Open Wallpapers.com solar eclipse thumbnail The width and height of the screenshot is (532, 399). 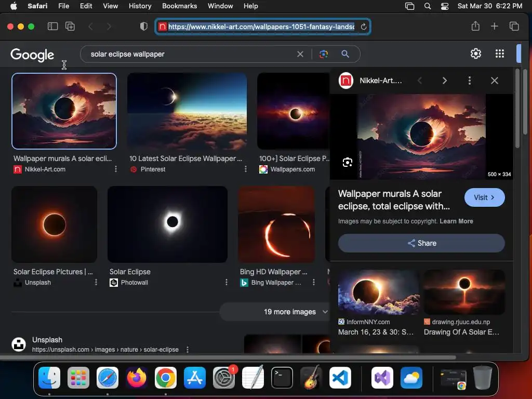click(294, 111)
